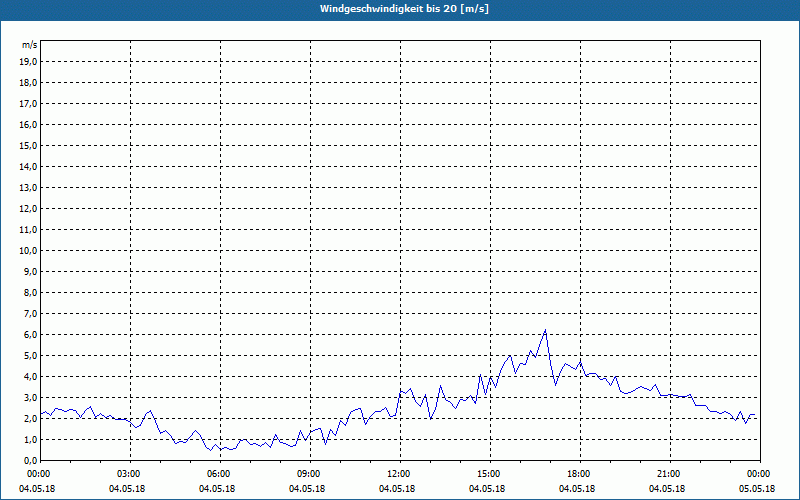Select the 5,0 y-axis tick label
Viewport: 800px width, 500px height.
(x=30, y=356)
